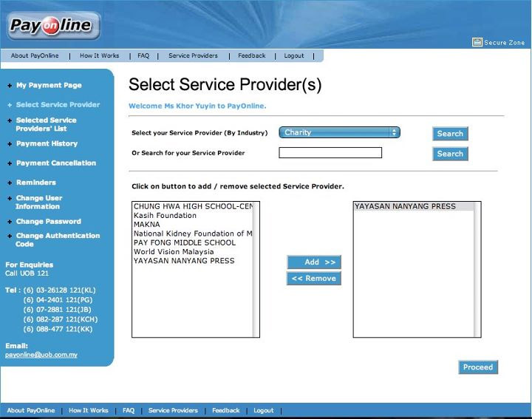Screen dimensions: 532x419
Task: Open Change User Information link
Action: (38, 202)
